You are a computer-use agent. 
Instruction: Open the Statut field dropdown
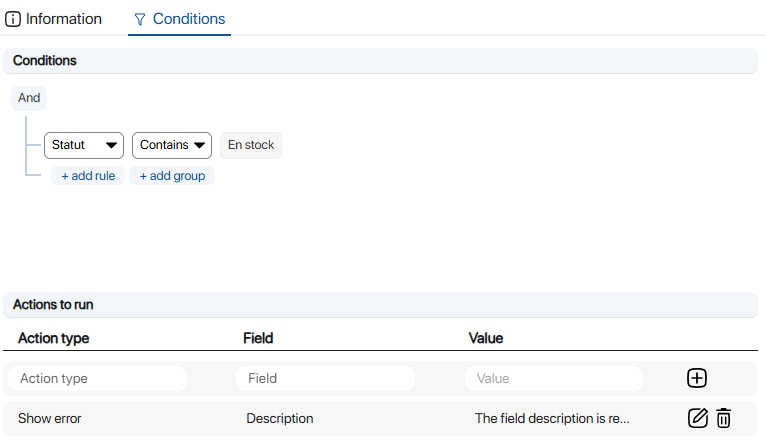84,145
